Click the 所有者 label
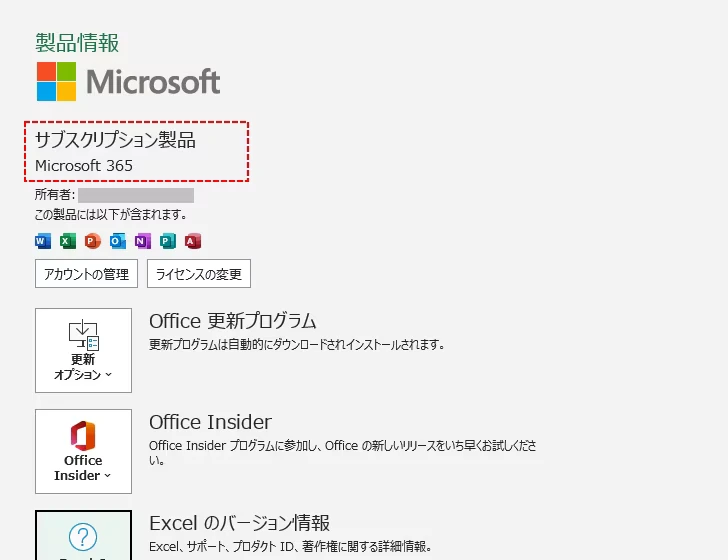The height and width of the screenshot is (560, 728). tap(55, 195)
